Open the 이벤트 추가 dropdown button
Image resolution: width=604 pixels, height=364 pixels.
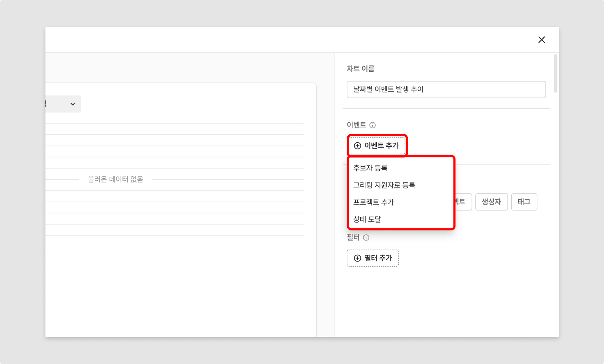pyautogui.click(x=377, y=146)
